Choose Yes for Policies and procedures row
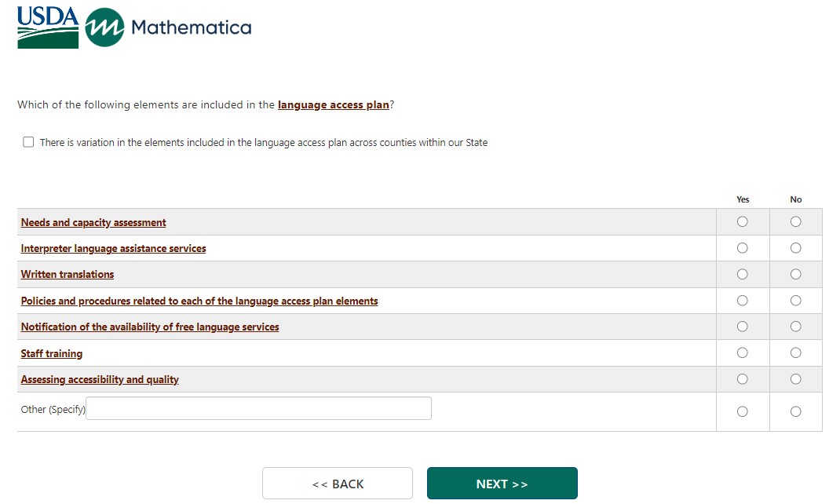 tap(743, 301)
